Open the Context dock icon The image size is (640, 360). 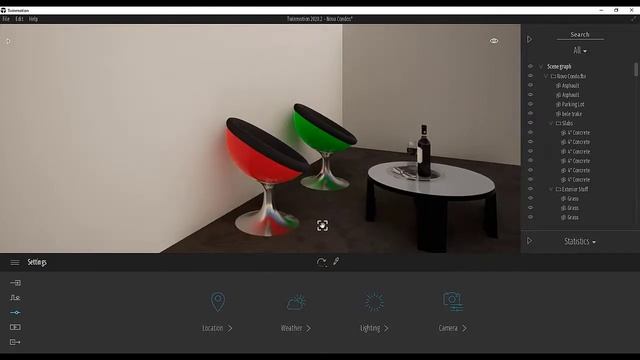[15, 298]
